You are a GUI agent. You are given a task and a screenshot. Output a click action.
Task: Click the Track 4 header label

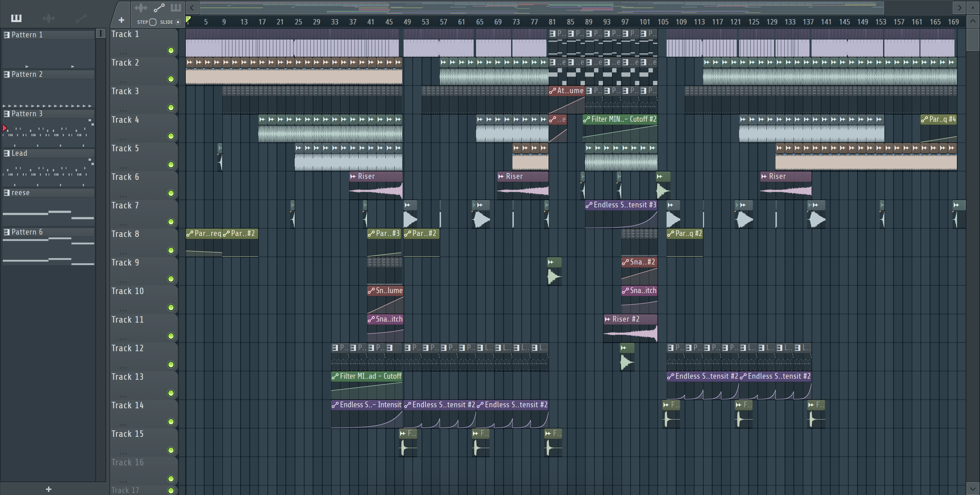(x=125, y=120)
